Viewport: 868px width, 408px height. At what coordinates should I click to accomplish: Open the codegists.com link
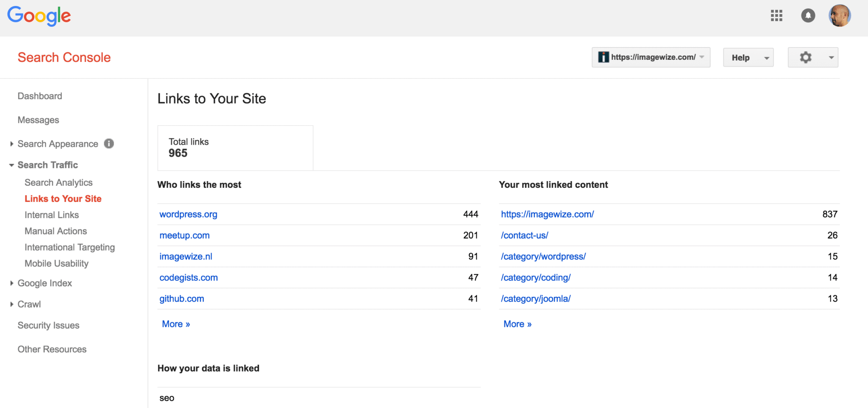pyautogui.click(x=189, y=277)
